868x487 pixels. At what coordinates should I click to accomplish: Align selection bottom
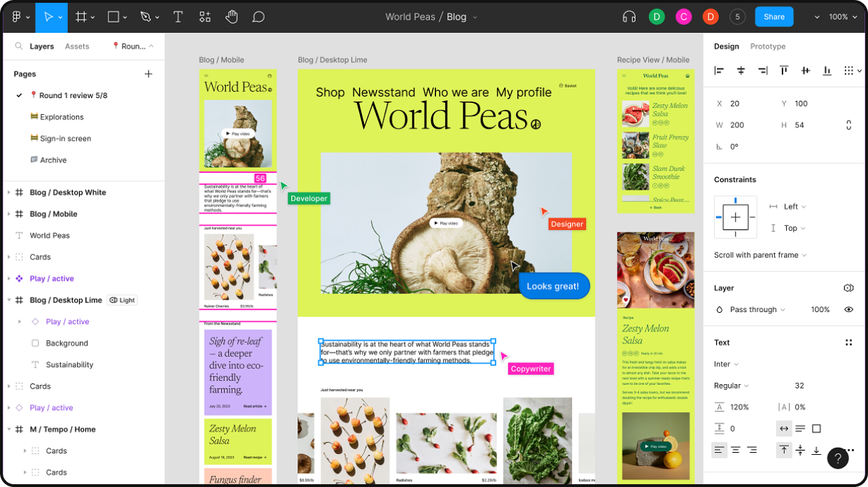click(827, 70)
